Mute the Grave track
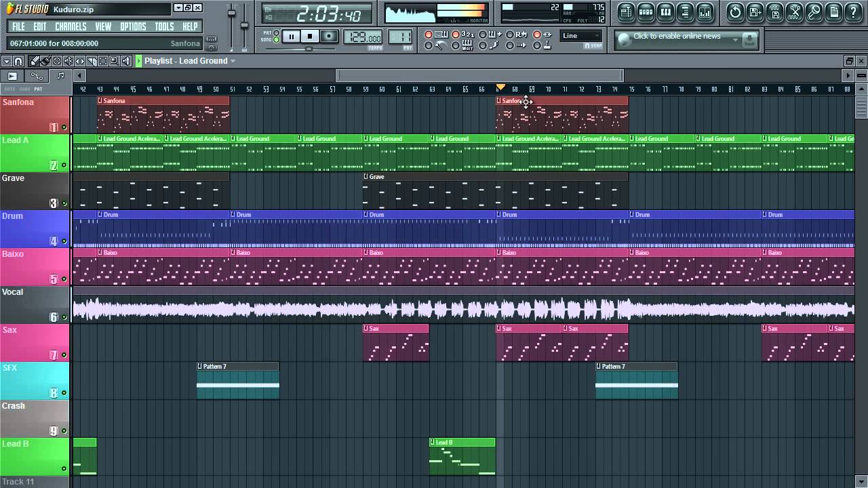 pyautogui.click(x=64, y=203)
